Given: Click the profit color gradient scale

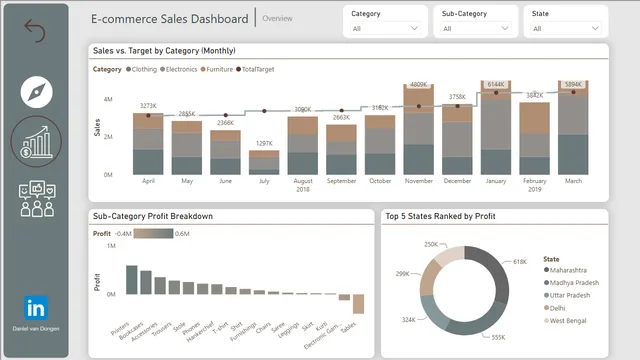Looking at the screenshot, I should point(153,233).
